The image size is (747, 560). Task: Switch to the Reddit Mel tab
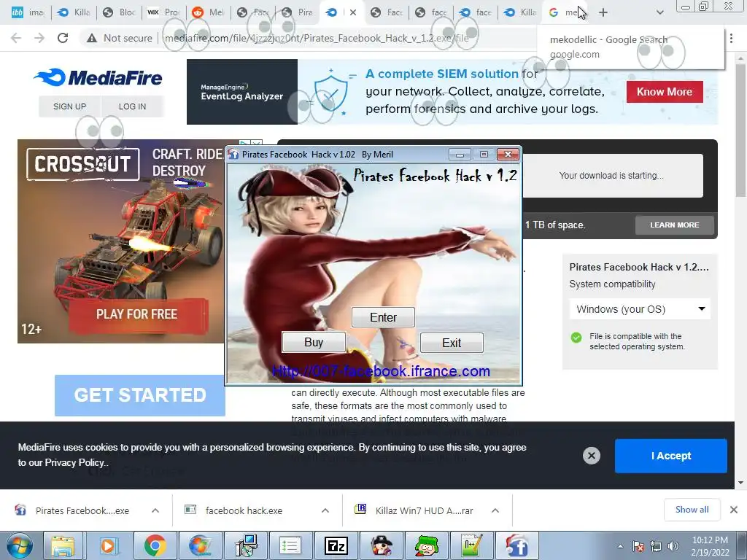click(208, 12)
